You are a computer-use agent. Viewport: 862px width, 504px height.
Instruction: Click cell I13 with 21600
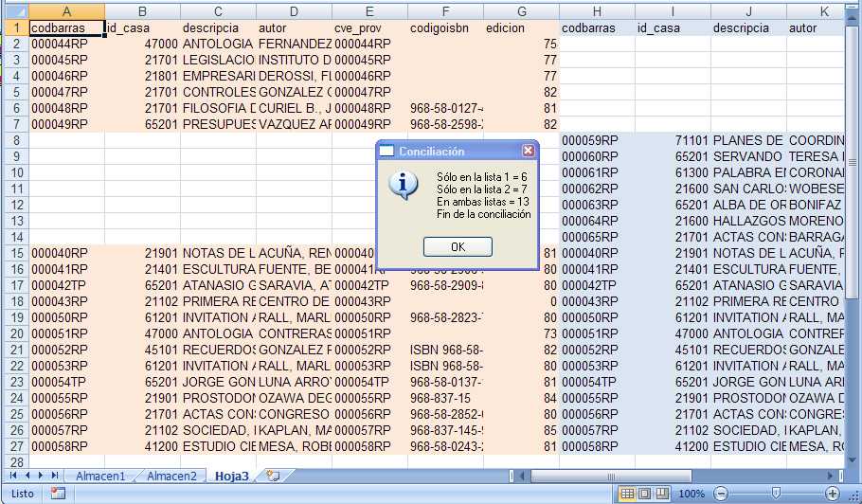(x=673, y=221)
